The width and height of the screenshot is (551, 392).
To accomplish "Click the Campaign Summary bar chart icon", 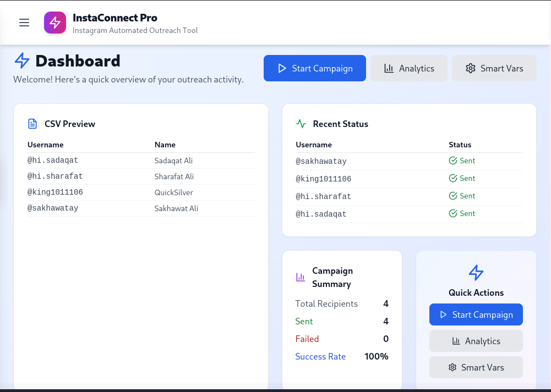I will [301, 277].
